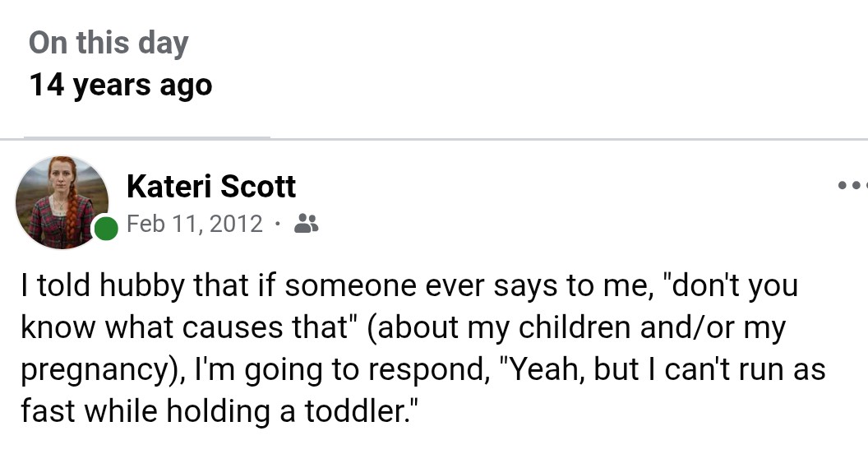Viewport: 868px width, 468px height.
Task: Click the friends audience icon
Action: click(306, 223)
